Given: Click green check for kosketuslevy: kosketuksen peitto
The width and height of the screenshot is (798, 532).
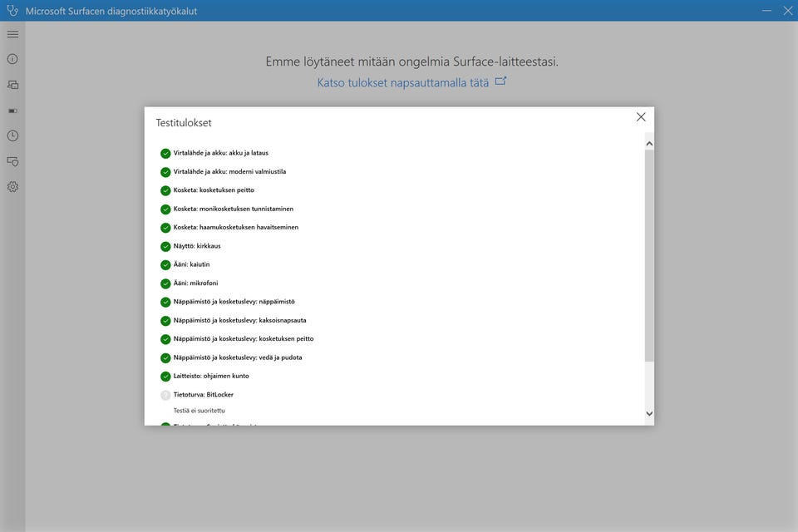Looking at the screenshot, I should click(165, 339).
